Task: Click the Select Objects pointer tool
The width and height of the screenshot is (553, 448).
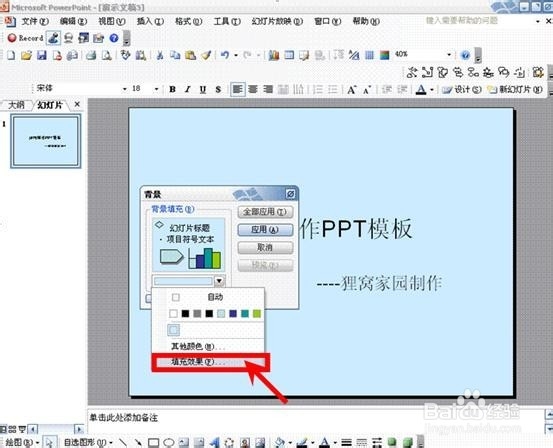Action: (x=49, y=442)
